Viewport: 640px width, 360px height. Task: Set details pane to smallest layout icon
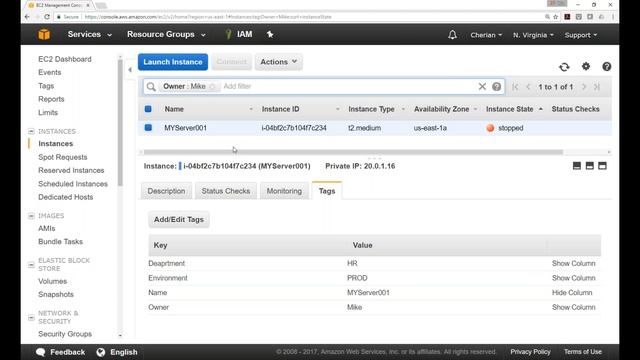[577, 166]
